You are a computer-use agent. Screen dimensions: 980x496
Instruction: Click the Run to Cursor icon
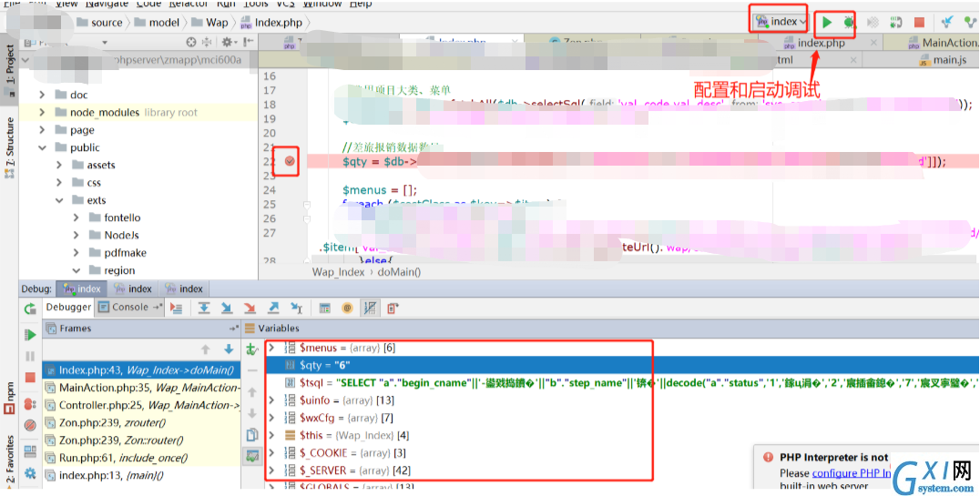[x=297, y=308]
